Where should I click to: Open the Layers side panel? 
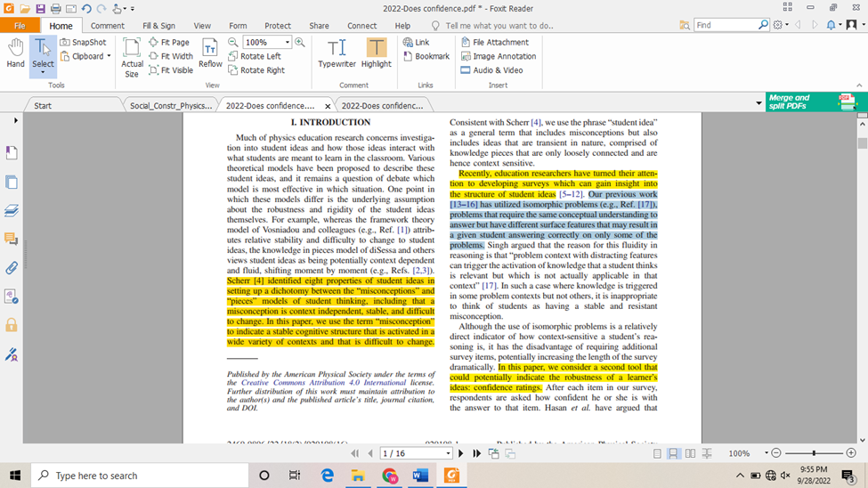(x=11, y=210)
